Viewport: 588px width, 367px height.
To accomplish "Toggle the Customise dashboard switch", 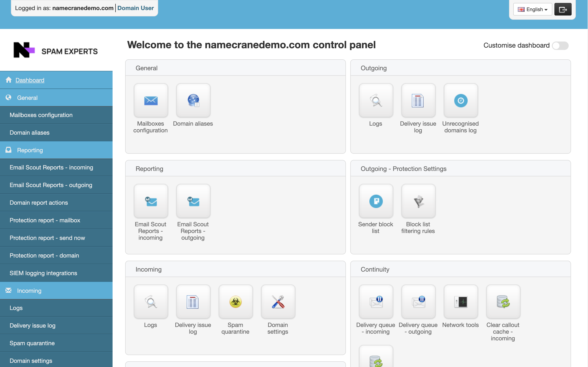I will [x=560, y=46].
